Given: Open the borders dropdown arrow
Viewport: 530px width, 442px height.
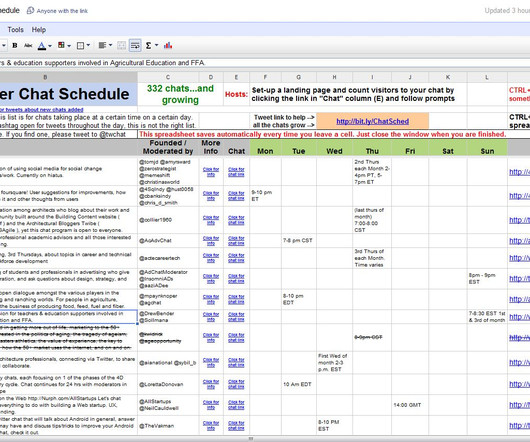Looking at the screenshot, I should click(x=88, y=45).
